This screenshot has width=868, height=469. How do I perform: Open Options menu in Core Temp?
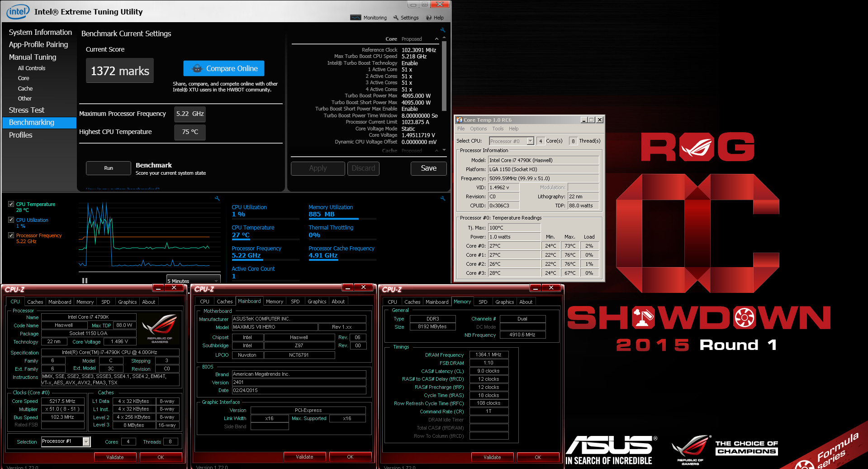tap(479, 129)
